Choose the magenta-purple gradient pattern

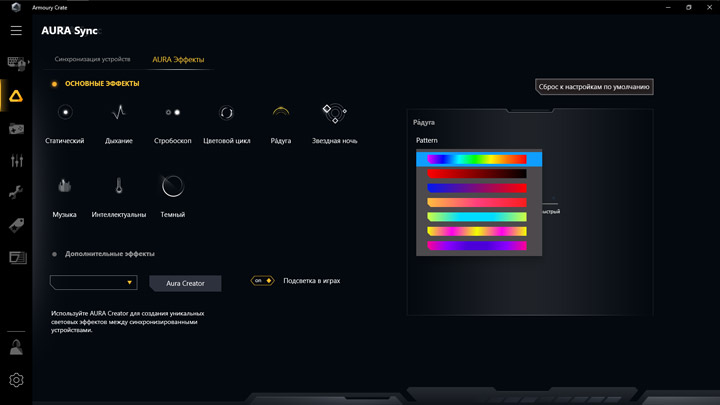click(x=477, y=246)
